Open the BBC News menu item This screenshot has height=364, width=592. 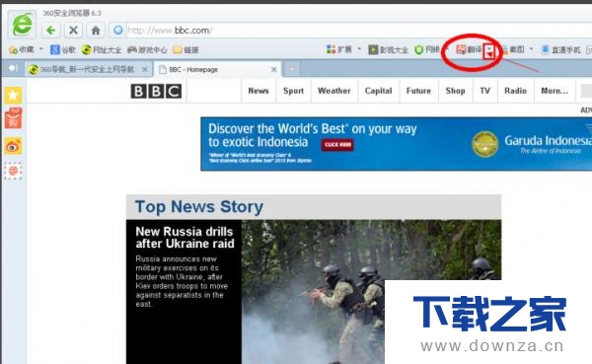coord(259,91)
